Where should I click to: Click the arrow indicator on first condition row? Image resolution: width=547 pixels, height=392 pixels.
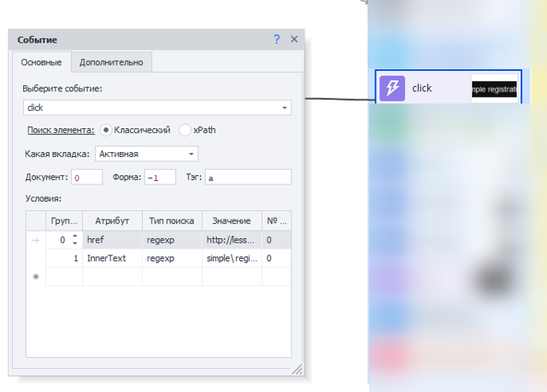pyautogui.click(x=35, y=241)
